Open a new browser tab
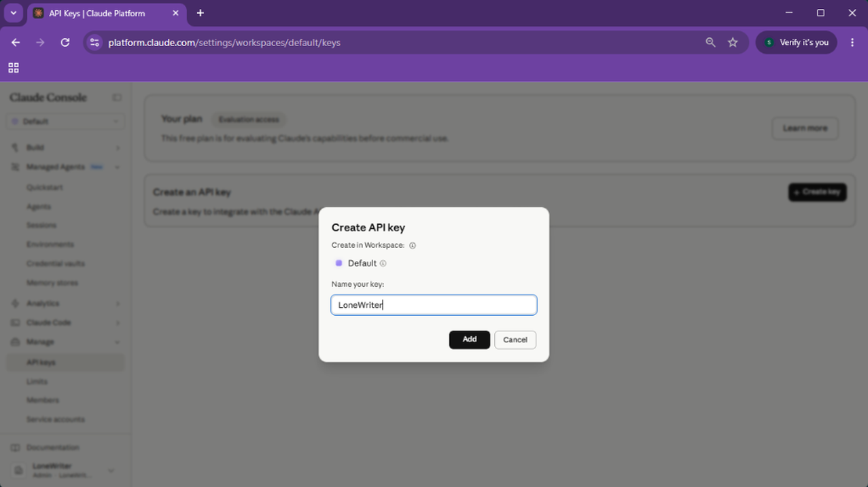The image size is (868, 487). [200, 13]
